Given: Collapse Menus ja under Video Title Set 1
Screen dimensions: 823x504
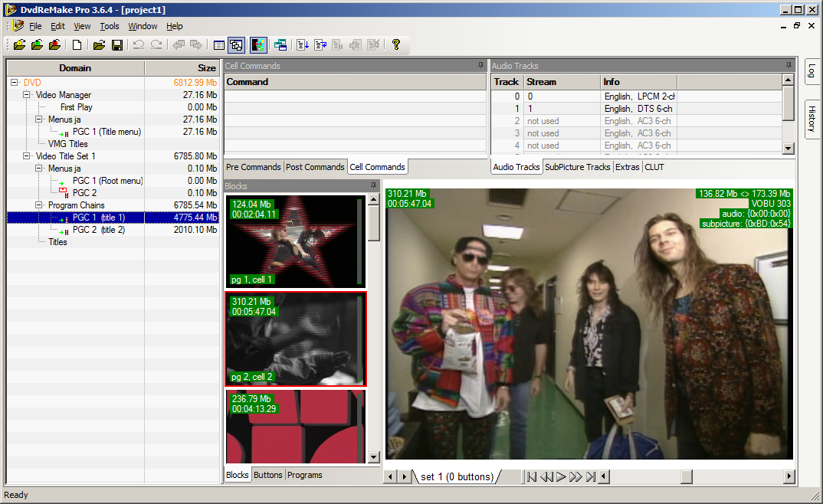Looking at the screenshot, I should click(39, 169).
